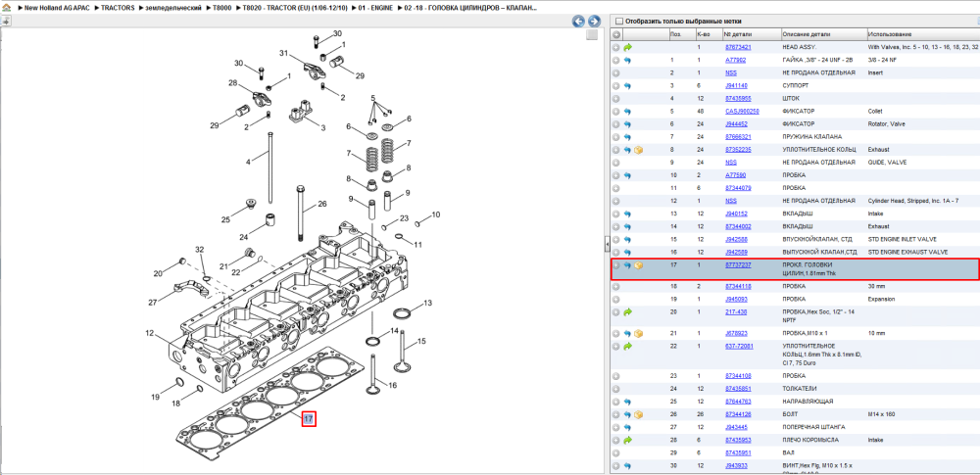Viewport: 980px width, 475px height.
Task: Click callout number 4 on the diagram
Action: click(248, 163)
